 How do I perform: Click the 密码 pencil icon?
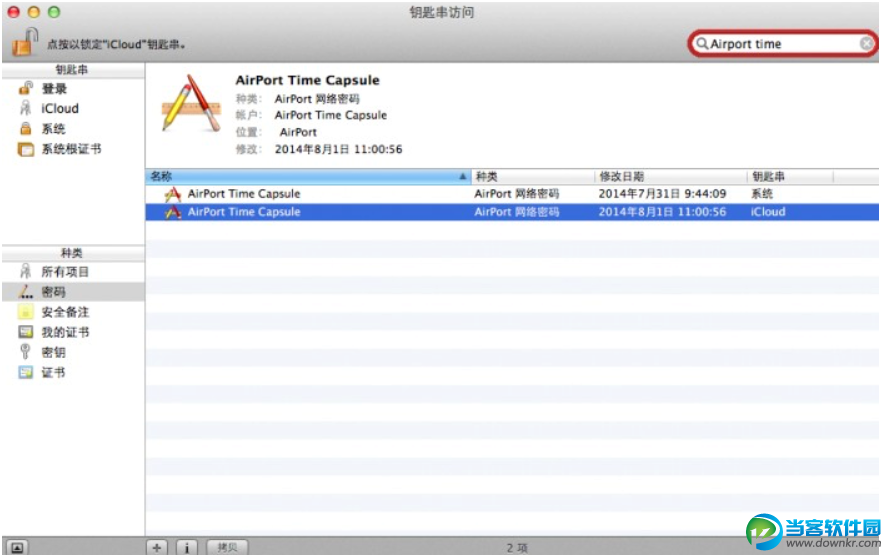(25, 292)
